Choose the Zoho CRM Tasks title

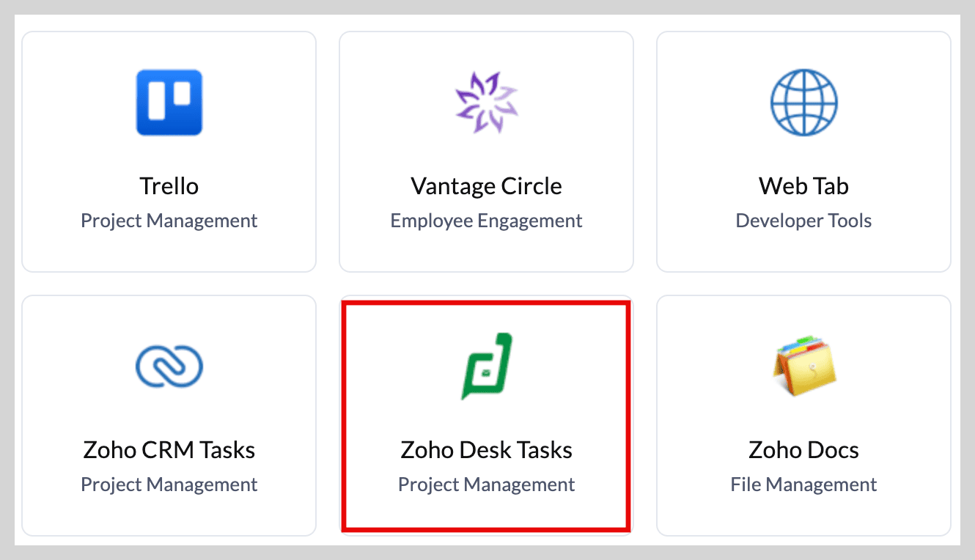(x=169, y=450)
